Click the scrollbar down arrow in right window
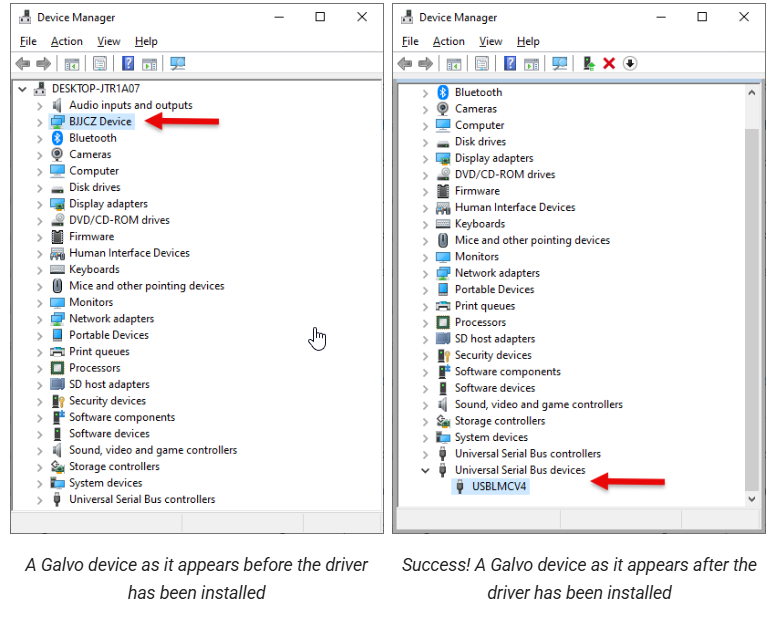The width and height of the screenshot is (780, 620). 752,499
